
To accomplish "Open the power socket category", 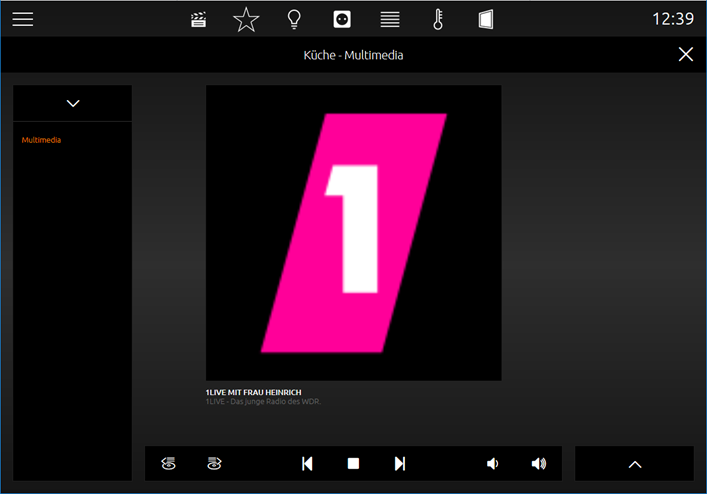I will click(x=342, y=20).
